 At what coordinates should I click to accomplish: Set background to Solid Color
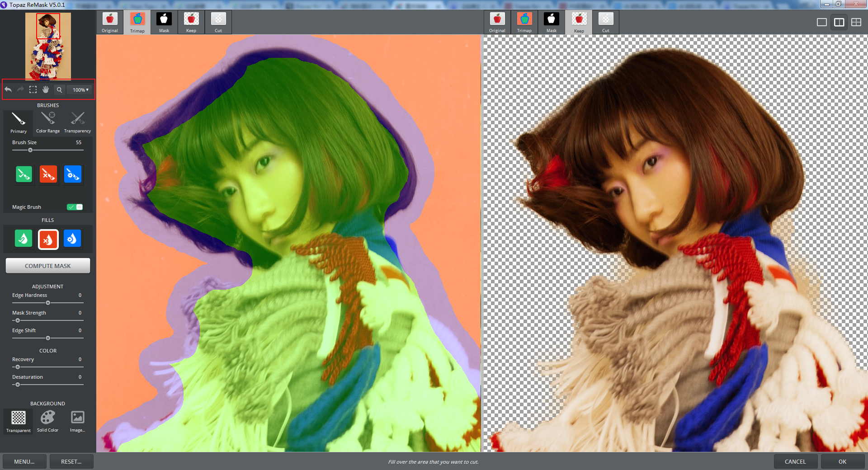pyautogui.click(x=47, y=421)
